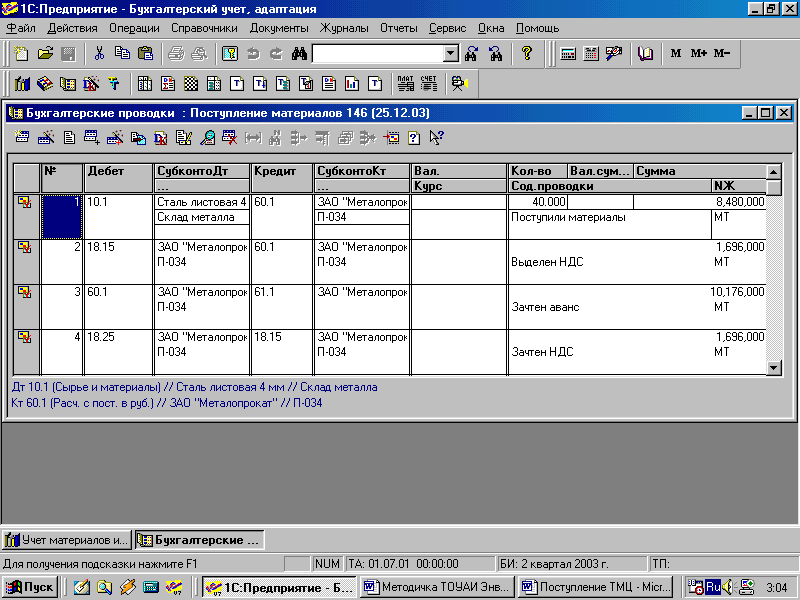Image resolution: width=800 pixels, height=600 pixels.
Task: Click the description question mark icon
Action: pos(414,138)
